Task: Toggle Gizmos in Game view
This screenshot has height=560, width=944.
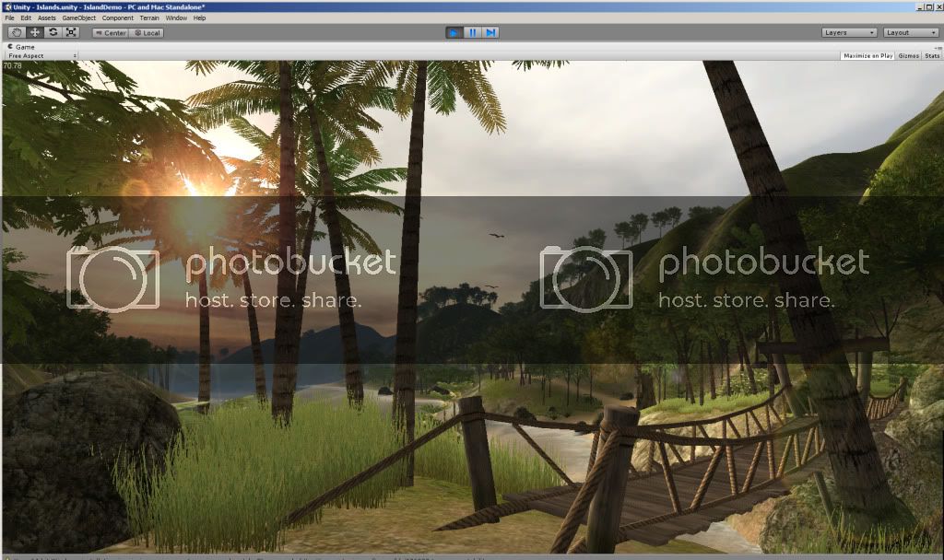Action: (x=908, y=55)
